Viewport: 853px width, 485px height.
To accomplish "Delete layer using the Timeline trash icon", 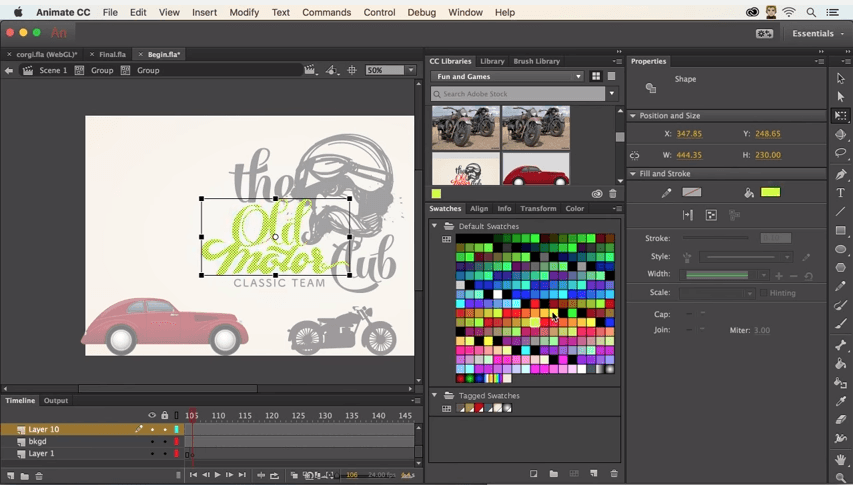I will click(x=39, y=476).
